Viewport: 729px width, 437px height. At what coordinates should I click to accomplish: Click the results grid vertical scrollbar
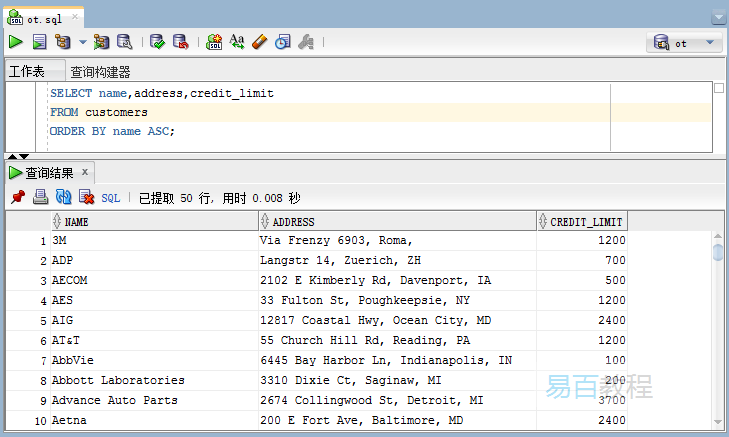(x=717, y=330)
